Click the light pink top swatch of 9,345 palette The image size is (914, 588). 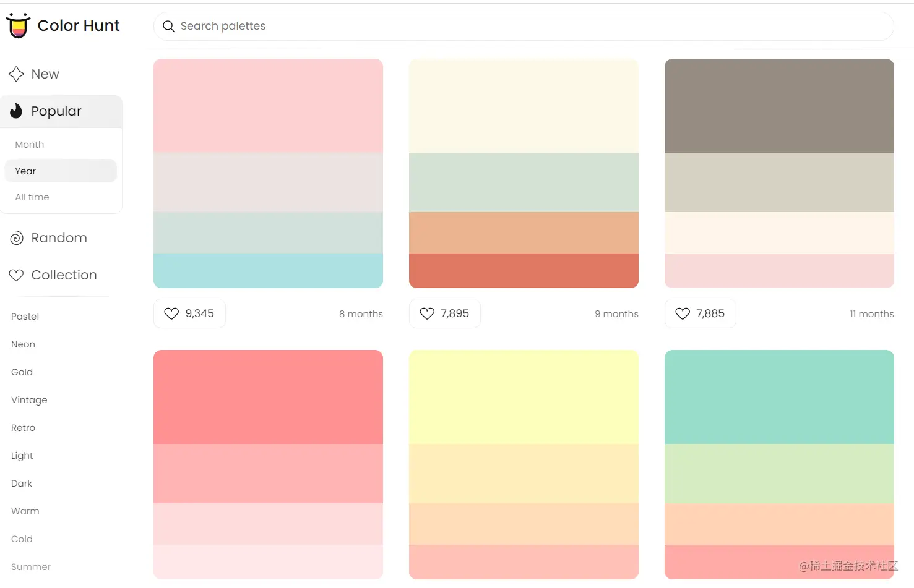click(268, 106)
